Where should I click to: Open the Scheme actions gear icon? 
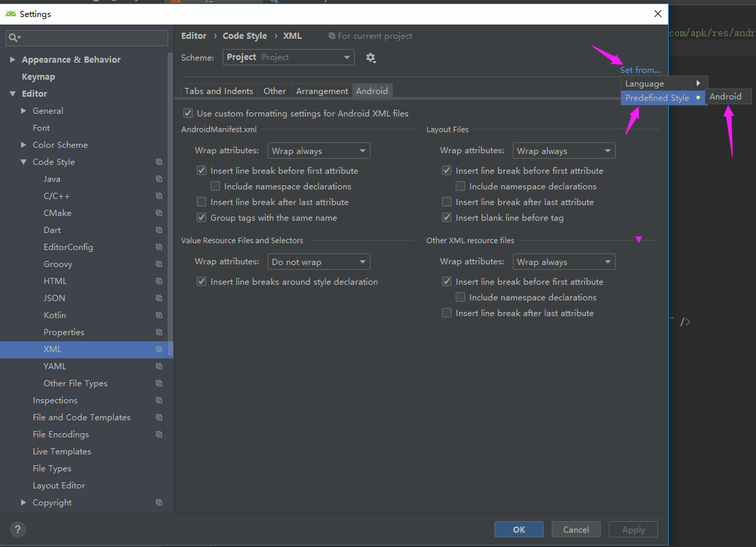(371, 57)
